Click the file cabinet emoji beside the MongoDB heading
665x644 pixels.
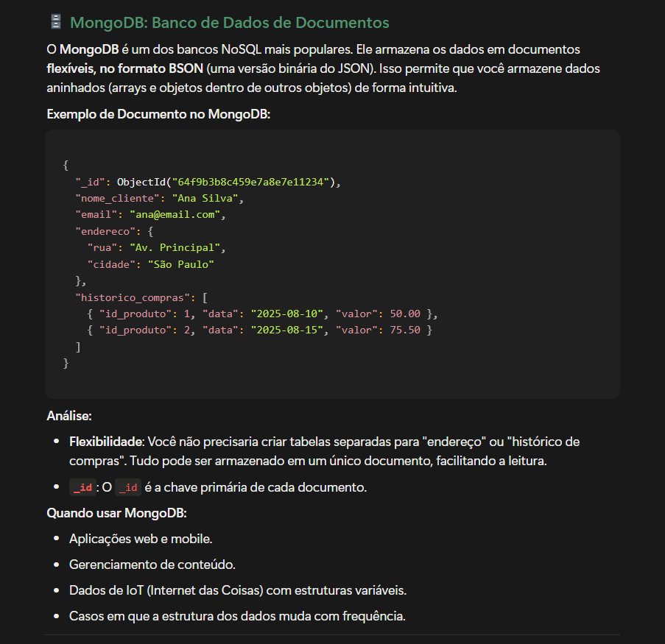coord(55,21)
